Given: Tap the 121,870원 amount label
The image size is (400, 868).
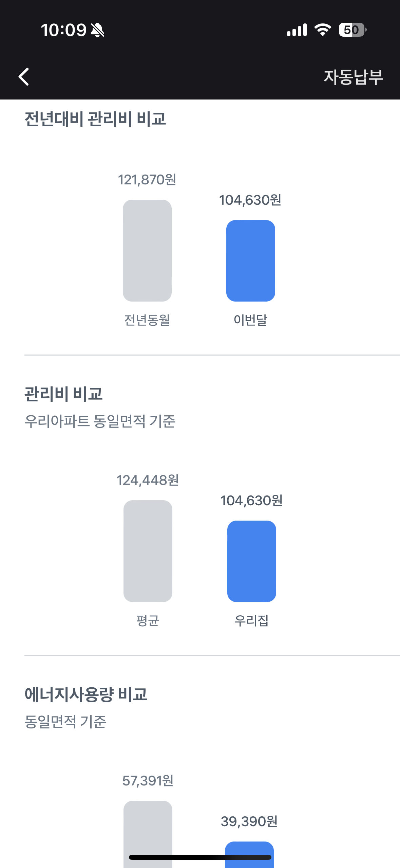Looking at the screenshot, I should pyautogui.click(x=147, y=180).
